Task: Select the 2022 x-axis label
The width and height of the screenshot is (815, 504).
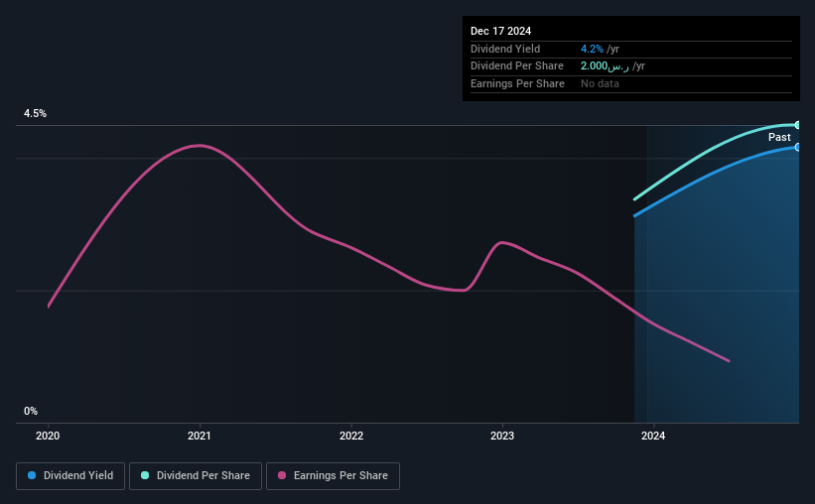Action: [x=351, y=436]
